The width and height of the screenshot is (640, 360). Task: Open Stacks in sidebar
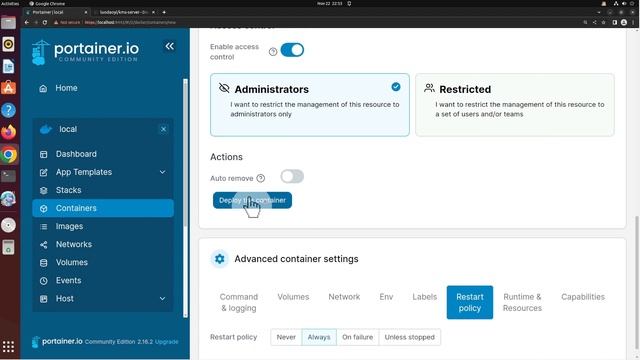[x=68, y=190]
